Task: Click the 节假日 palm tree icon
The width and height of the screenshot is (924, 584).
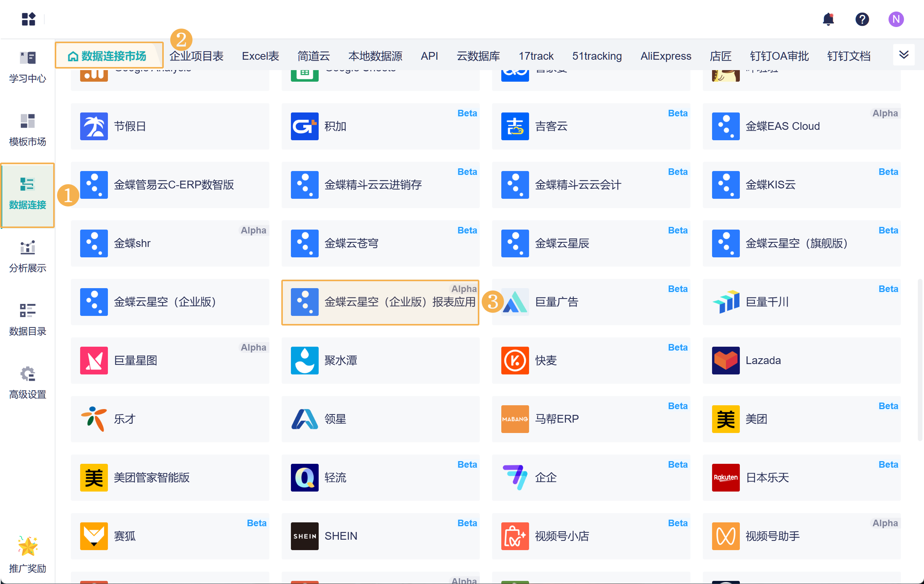Action: [94, 126]
